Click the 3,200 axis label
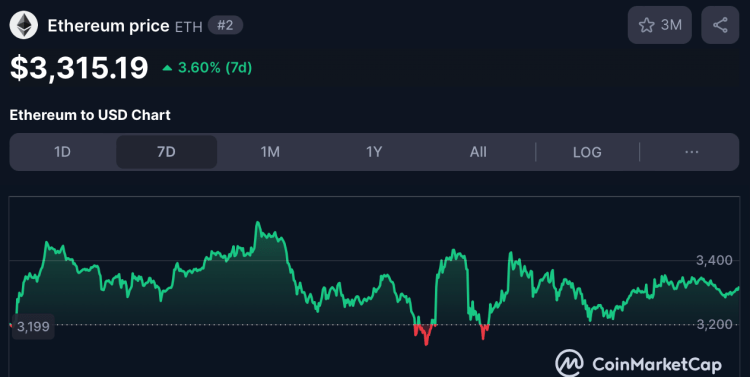This screenshot has width=750, height=377. coord(714,325)
